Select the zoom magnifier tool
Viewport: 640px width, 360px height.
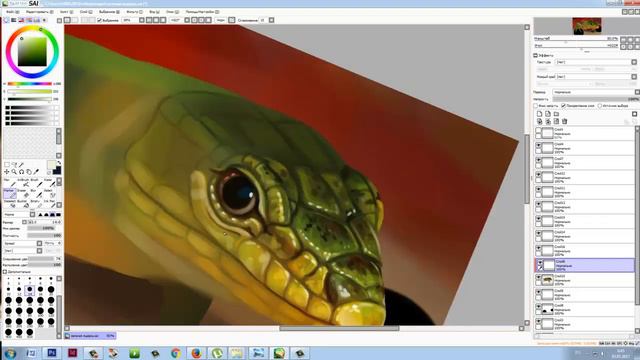pos(14,172)
